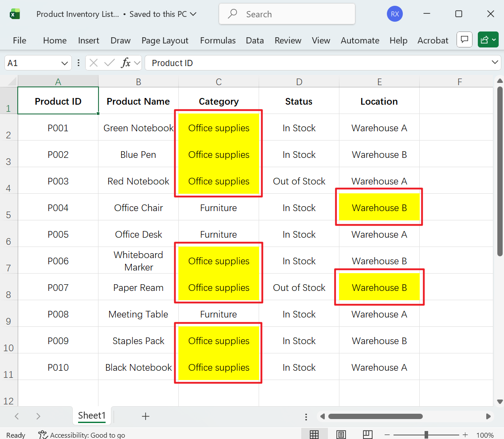Select the Sheet1 tab
The width and height of the screenshot is (504, 439).
click(91, 416)
